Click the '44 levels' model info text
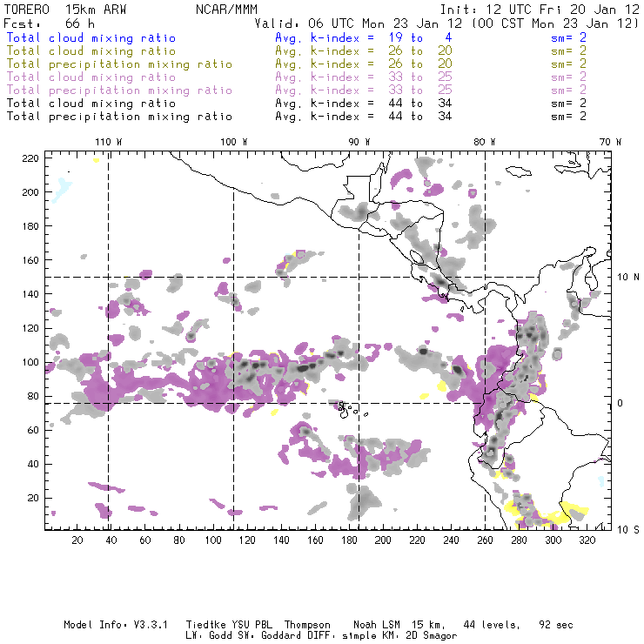The height and width of the screenshot is (644, 644). (492, 626)
